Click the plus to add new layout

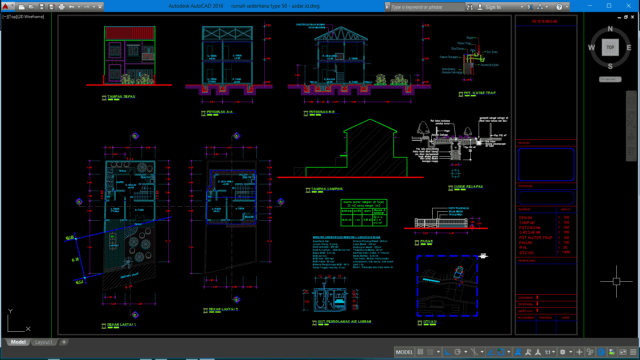[64, 342]
